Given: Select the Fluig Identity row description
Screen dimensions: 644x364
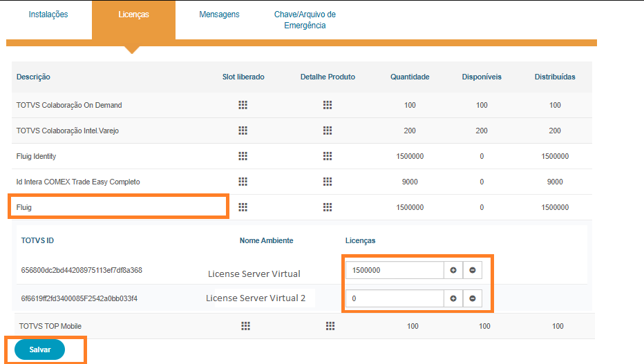Looking at the screenshot, I should 36,156.
